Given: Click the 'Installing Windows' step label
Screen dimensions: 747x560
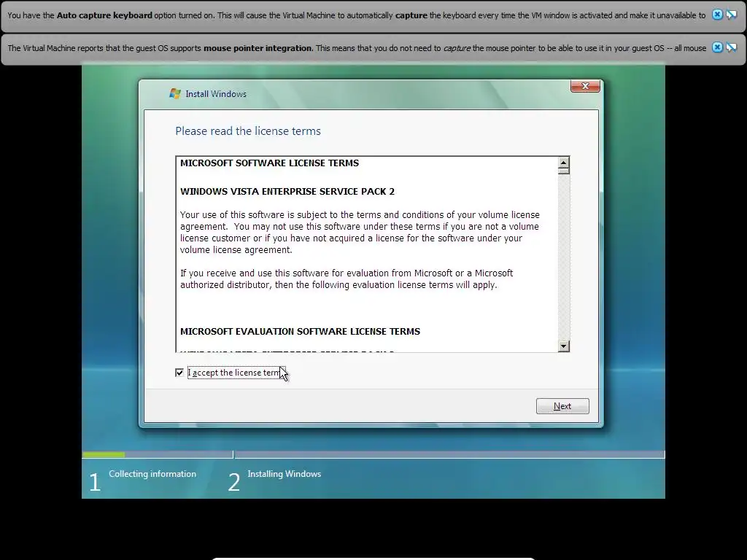Looking at the screenshot, I should (x=285, y=474).
